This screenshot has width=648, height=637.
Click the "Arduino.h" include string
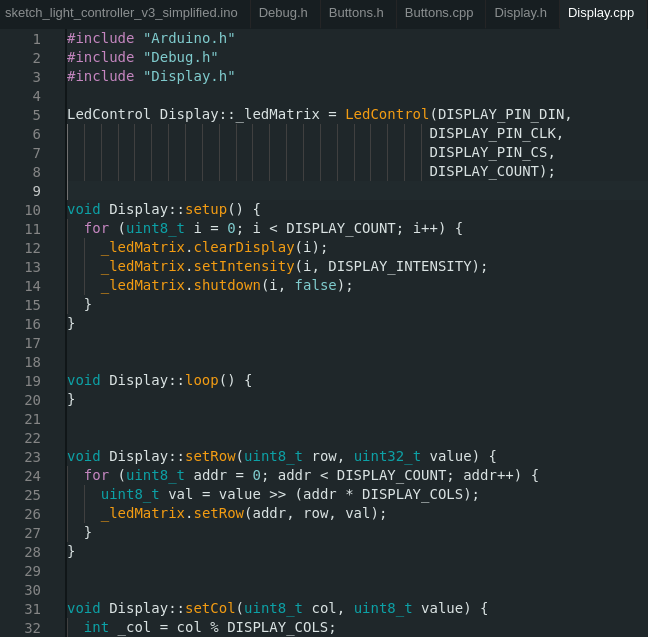pos(189,39)
